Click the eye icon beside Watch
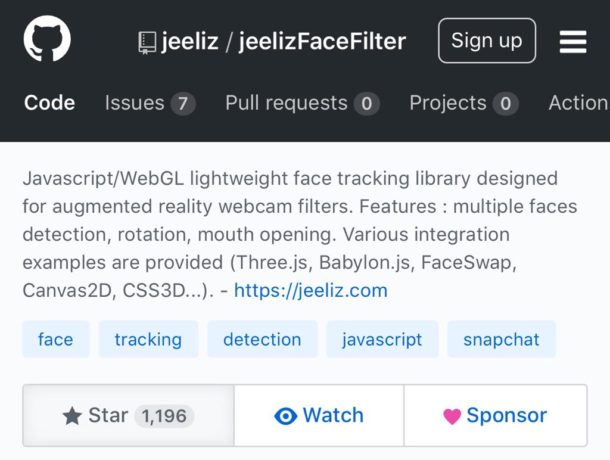This screenshot has width=610, height=460. [286, 416]
